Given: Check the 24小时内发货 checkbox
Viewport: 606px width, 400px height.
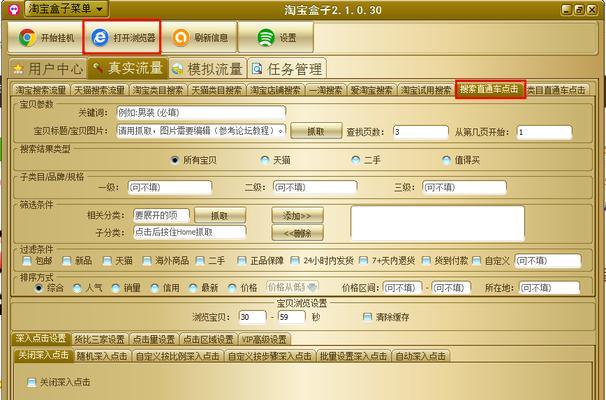Looking at the screenshot, I should pos(295,261).
